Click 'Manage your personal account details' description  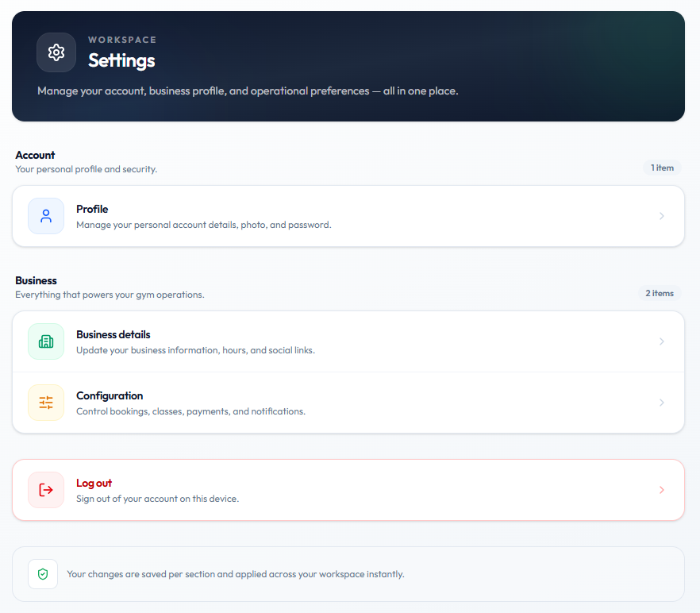click(203, 225)
